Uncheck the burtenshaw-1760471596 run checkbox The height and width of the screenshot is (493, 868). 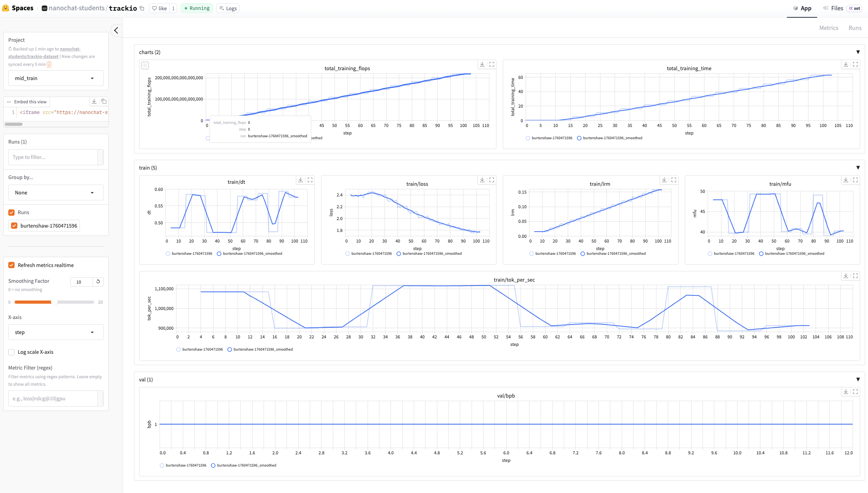click(x=14, y=226)
